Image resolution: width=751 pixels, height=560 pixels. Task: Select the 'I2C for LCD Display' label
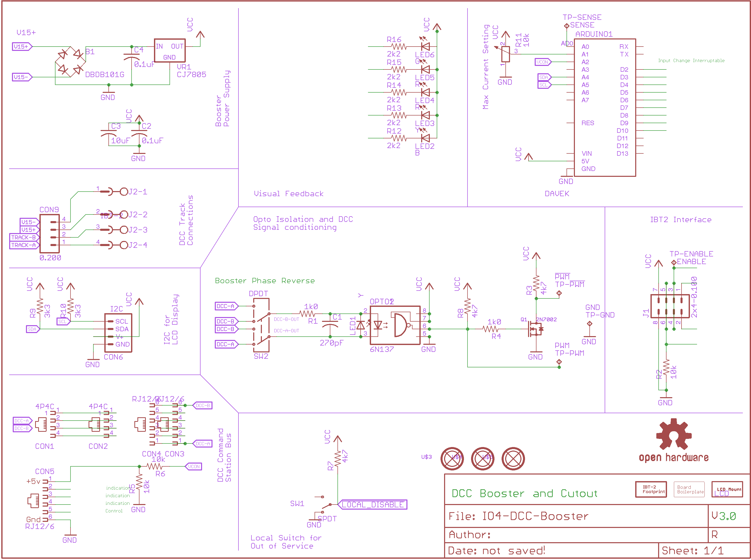[x=171, y=319]
